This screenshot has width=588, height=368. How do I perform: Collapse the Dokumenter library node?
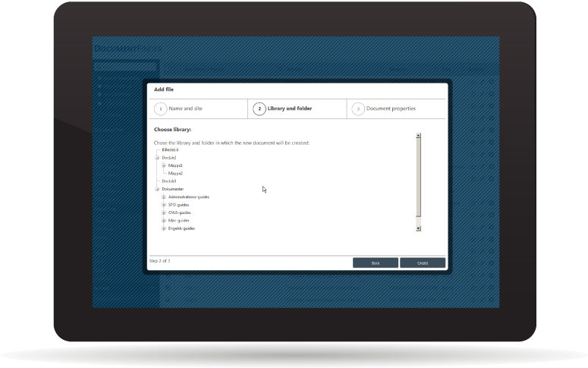(157, 189)
